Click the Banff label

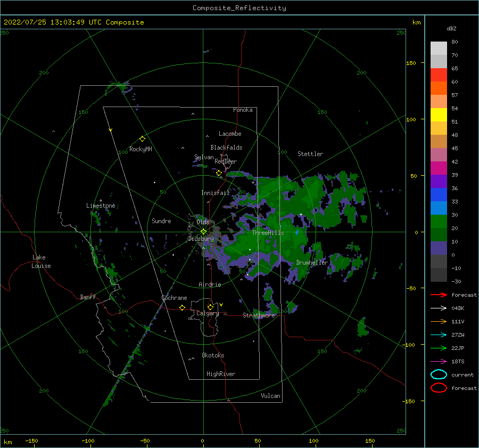coord(88,297)
